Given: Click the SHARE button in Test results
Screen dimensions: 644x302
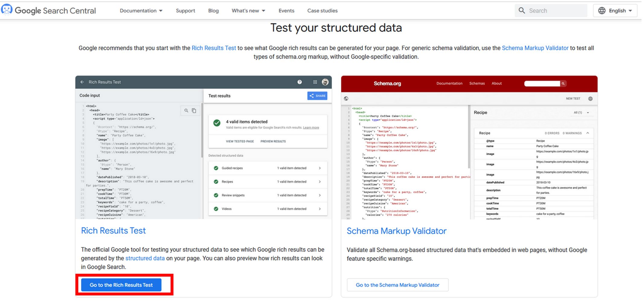Looking at the screenshot, I should tap(317, 96).
